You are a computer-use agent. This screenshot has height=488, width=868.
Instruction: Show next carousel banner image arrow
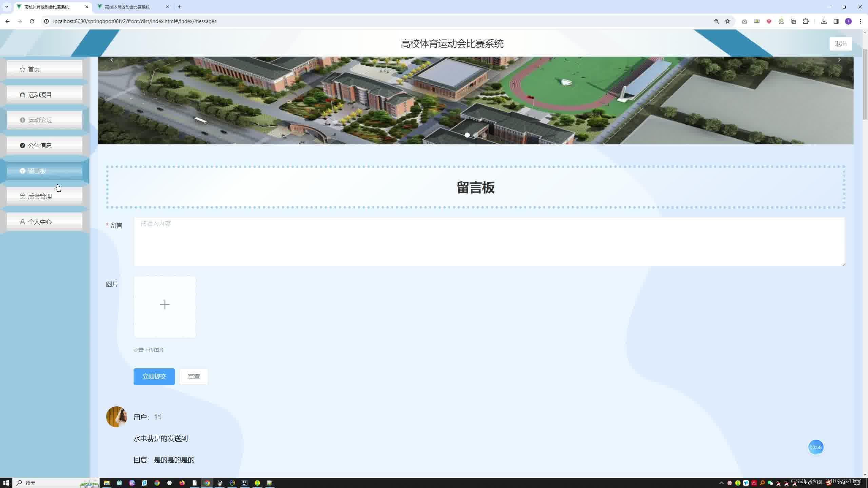pos(839,60)
